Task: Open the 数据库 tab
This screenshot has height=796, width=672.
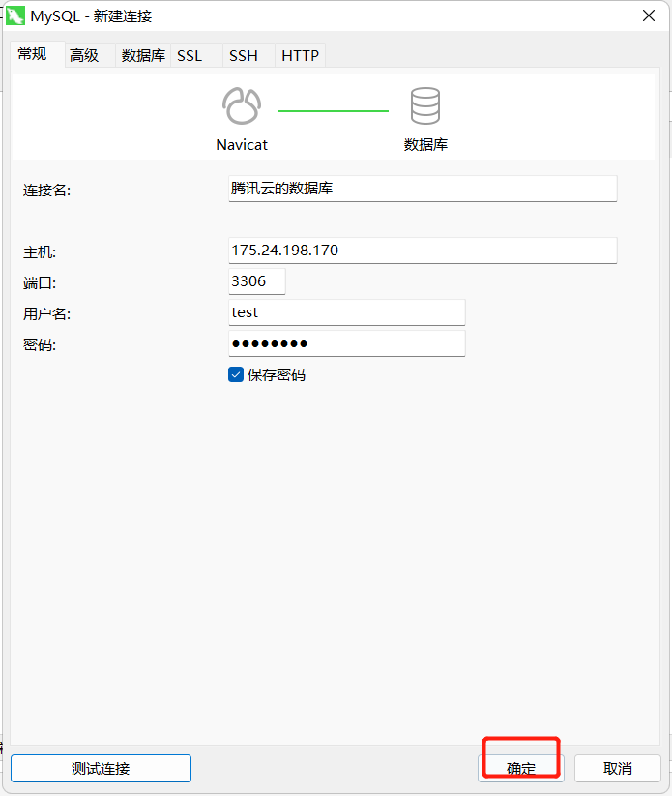Action: tap(143, 55)
